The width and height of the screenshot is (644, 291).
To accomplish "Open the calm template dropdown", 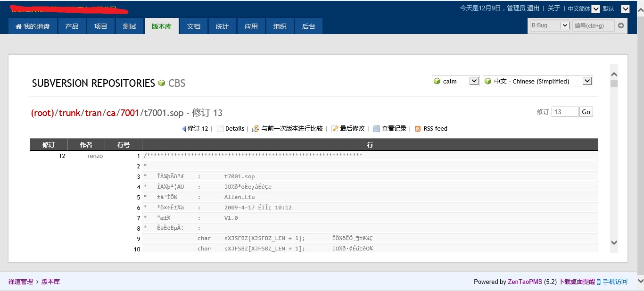I will click(455, 81).
